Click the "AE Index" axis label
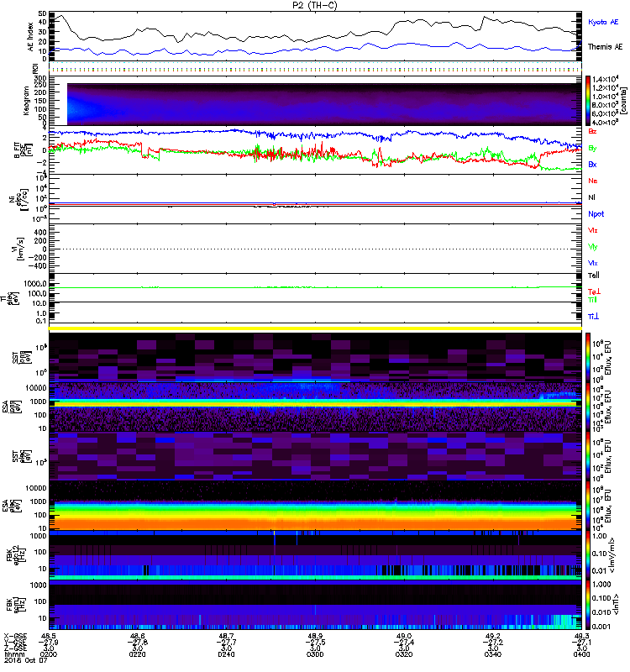The height and width of the screenshot is (672, 630). pyautogui.click(x=30, y=37)
